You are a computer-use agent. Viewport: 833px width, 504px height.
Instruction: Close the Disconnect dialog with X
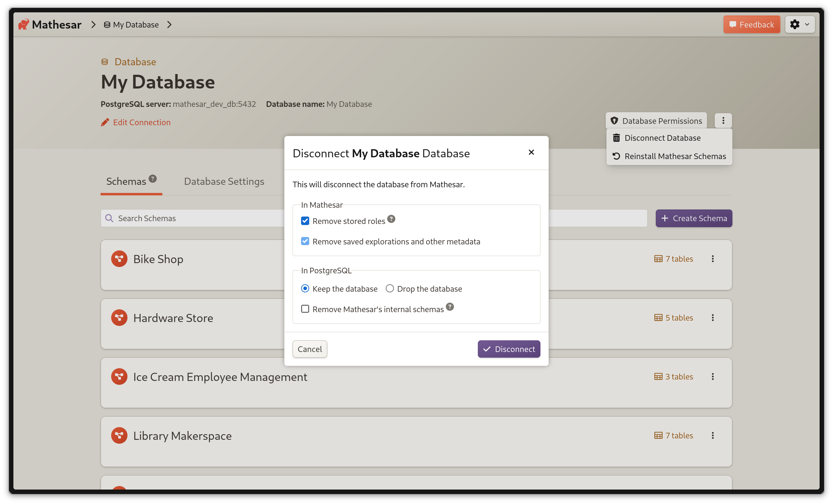(531, 152)
